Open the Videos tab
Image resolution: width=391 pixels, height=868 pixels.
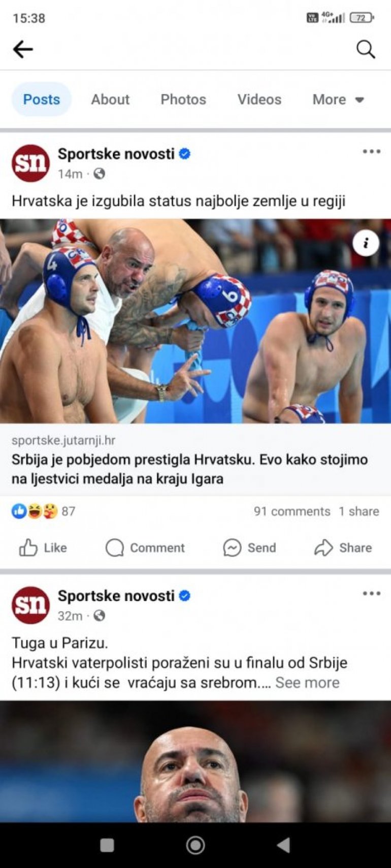point(259,99)
